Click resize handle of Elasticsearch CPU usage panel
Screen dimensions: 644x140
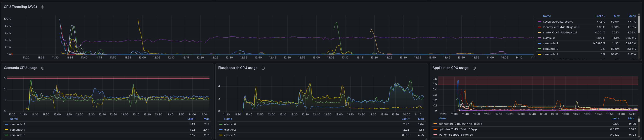click(426, 139)
